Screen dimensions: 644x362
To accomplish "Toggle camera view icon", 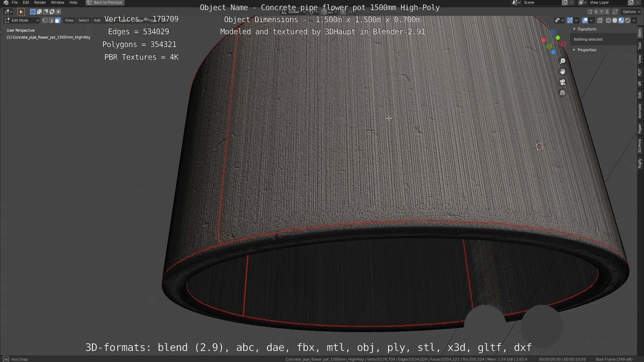I will [562, 82].
